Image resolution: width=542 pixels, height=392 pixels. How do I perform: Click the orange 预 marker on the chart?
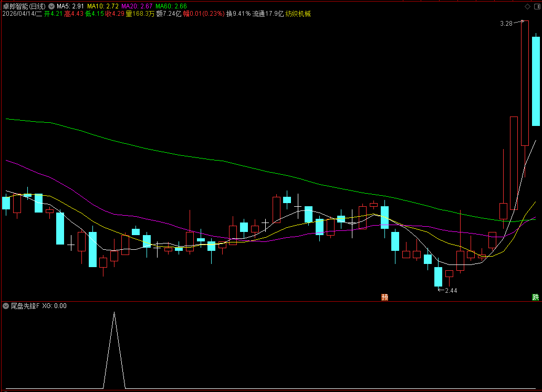click(385, 298)
